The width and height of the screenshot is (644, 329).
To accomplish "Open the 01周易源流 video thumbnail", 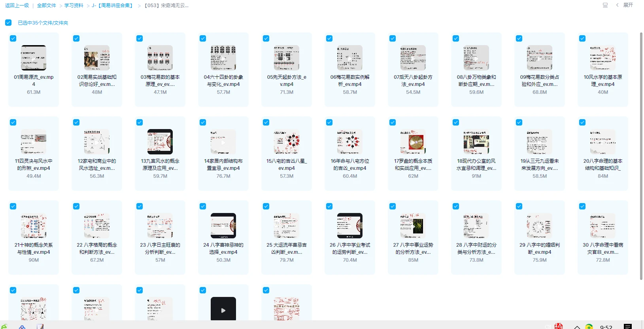I will 34,58.
